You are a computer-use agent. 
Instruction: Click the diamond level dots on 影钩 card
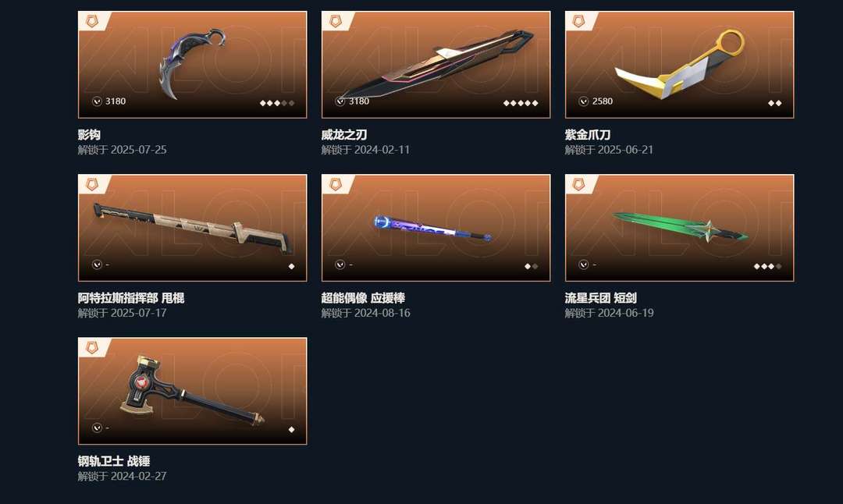pyautogui.click(x=277, y=103)
